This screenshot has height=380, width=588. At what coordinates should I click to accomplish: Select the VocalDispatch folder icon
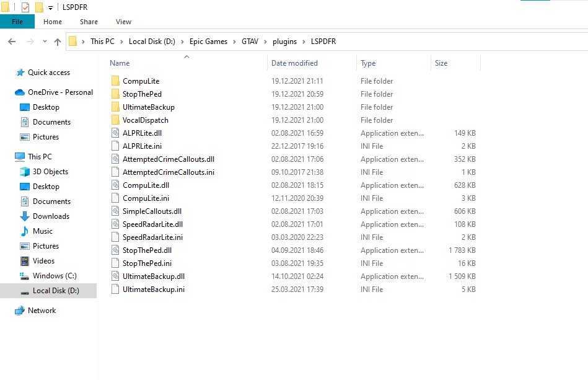(x=115, y=120)
